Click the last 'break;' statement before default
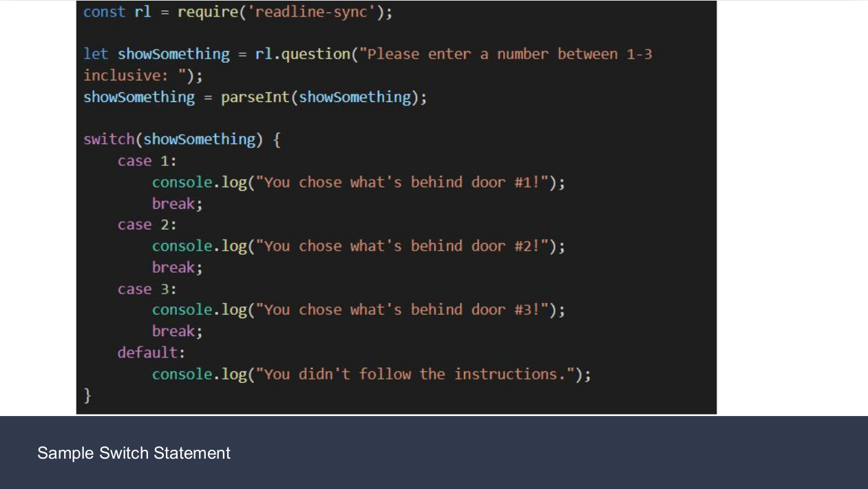The width and height of the screenshot is (868, 489). coord(178,332)
